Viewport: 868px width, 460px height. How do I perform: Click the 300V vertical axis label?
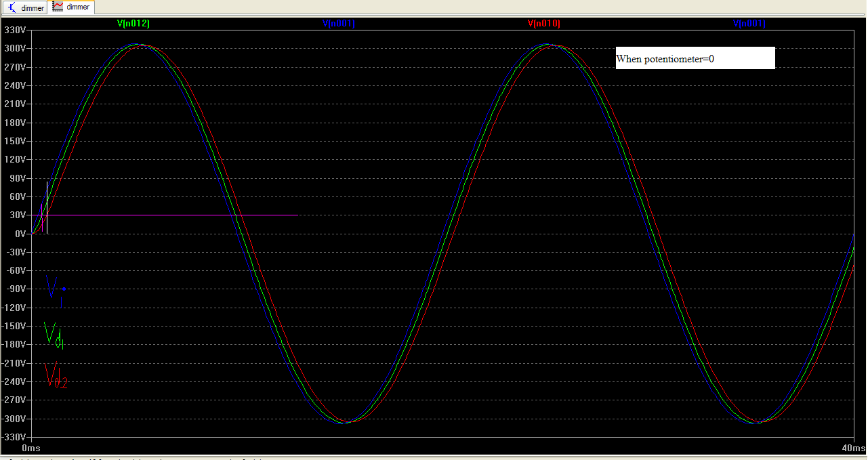coord(15,49)
